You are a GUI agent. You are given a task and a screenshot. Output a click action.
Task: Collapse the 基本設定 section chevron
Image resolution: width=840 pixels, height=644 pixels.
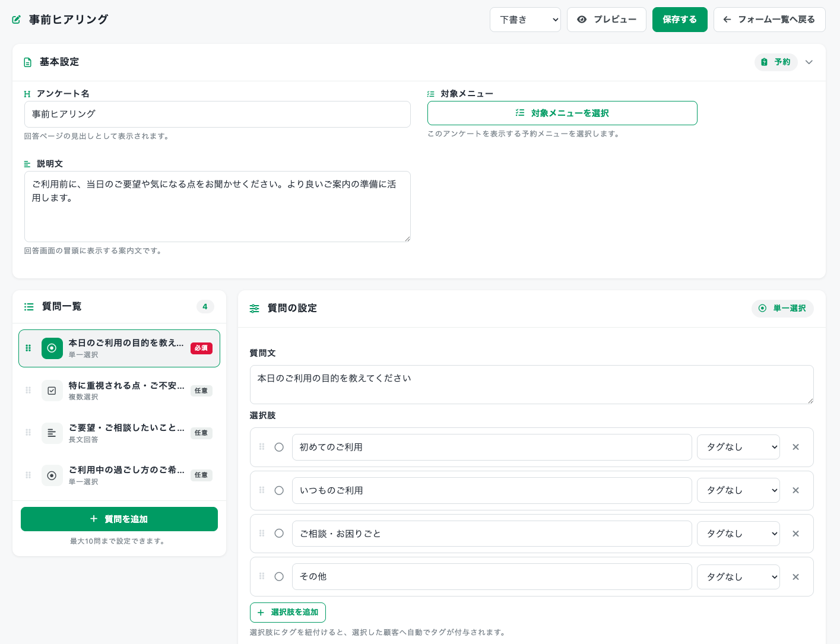tap(809, 62)
